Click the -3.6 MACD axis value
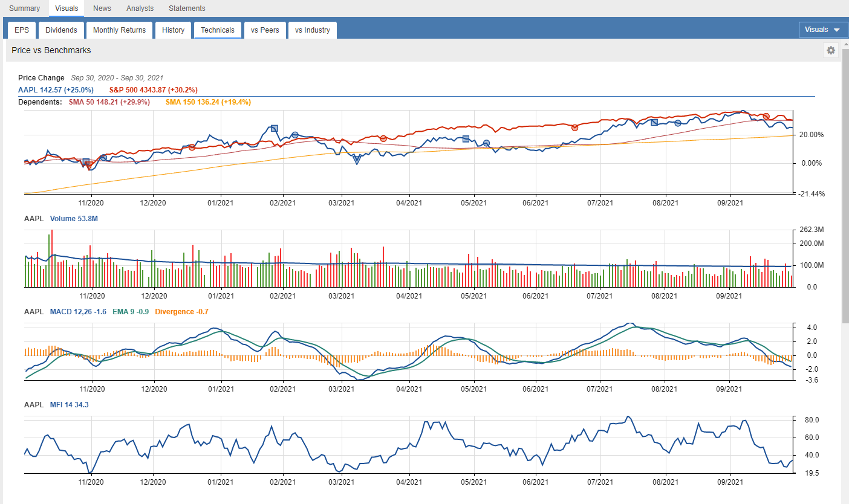Viewport: 849px width, 504px height. click(x=812, y=380)
